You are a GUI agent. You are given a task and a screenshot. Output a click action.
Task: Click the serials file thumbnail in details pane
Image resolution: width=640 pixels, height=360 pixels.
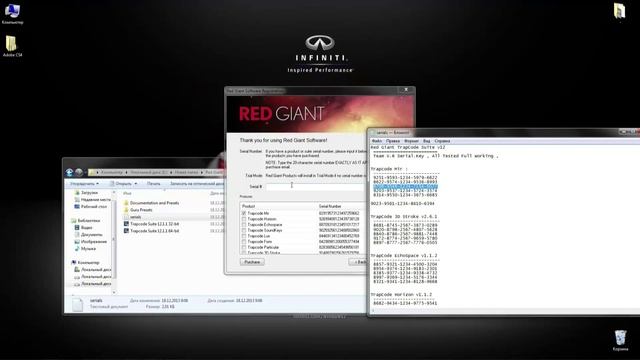click(77, 304)
